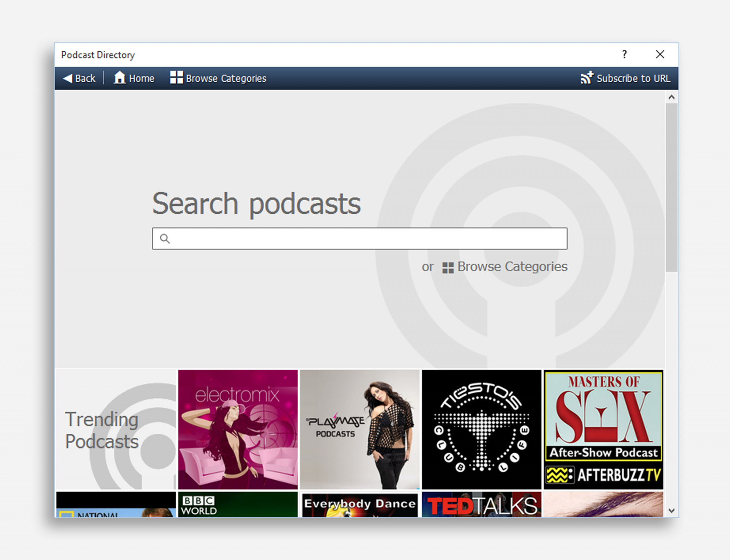Click into the Search podcasts input field
The image size is (730, 560).
coord(365,239)
